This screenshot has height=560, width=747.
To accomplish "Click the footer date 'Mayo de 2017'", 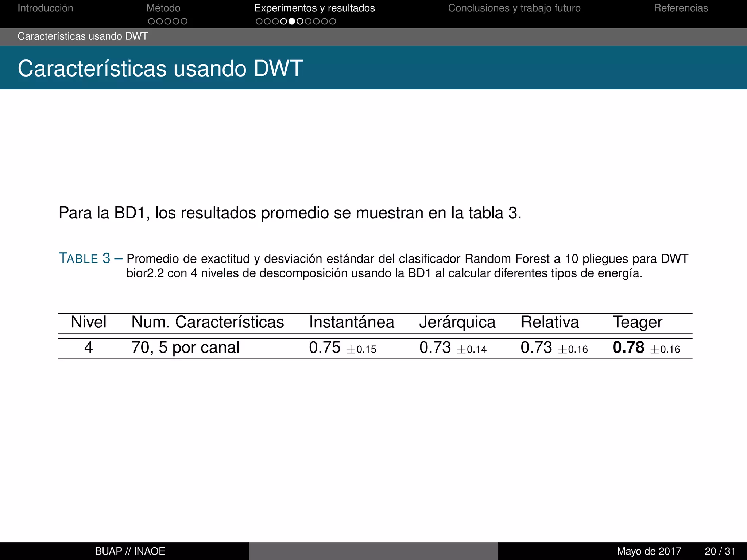I will 649,551.
